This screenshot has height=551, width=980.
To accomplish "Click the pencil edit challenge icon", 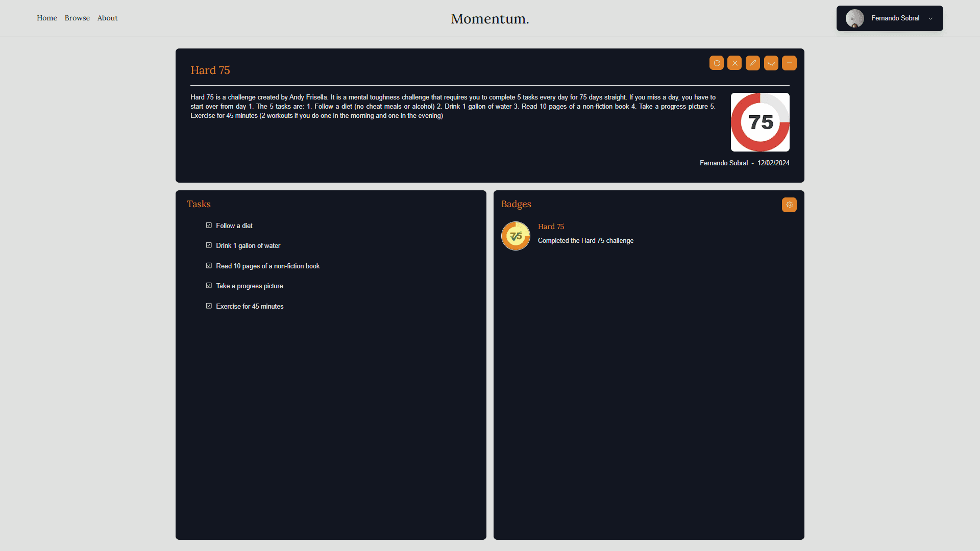I will (753, 63).
